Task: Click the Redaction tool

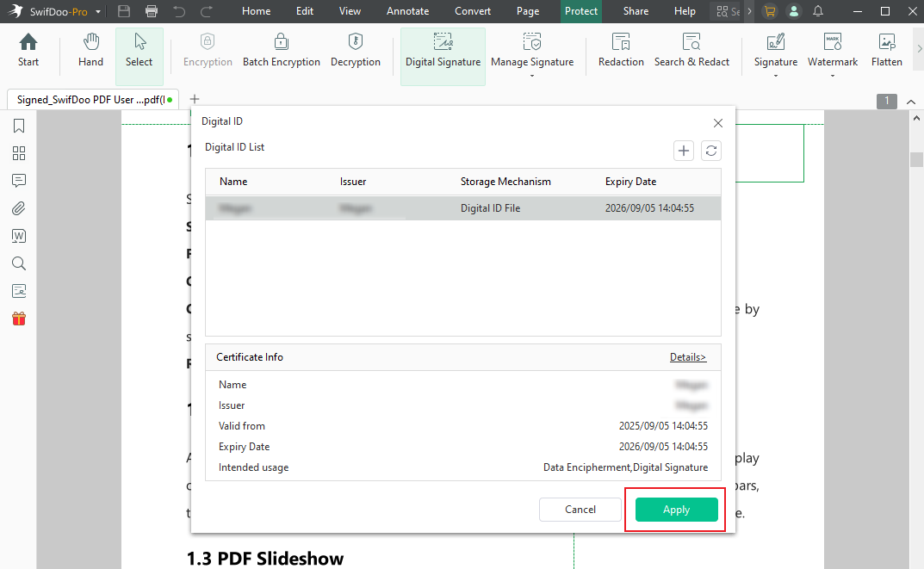Action: (x=621, y=50)
